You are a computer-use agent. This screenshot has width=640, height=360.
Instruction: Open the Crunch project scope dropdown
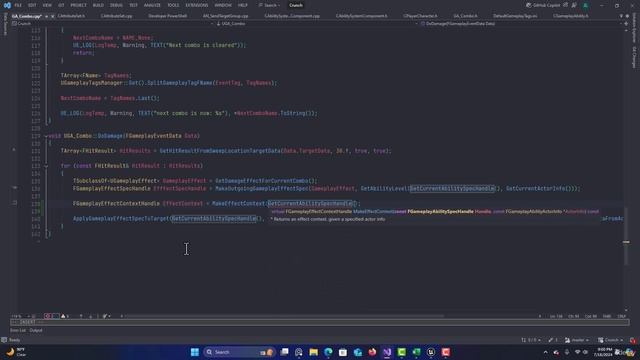tap(111, 24)
